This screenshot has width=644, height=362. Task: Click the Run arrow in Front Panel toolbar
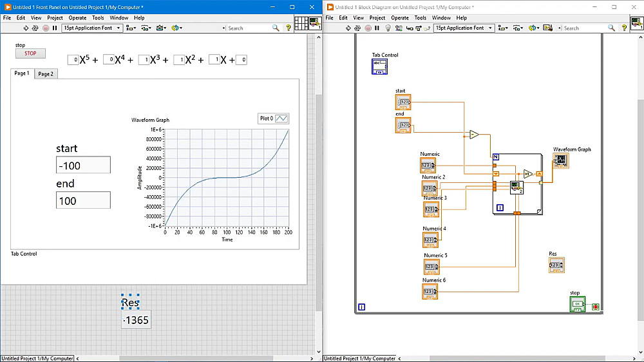(x=25, y=28)
